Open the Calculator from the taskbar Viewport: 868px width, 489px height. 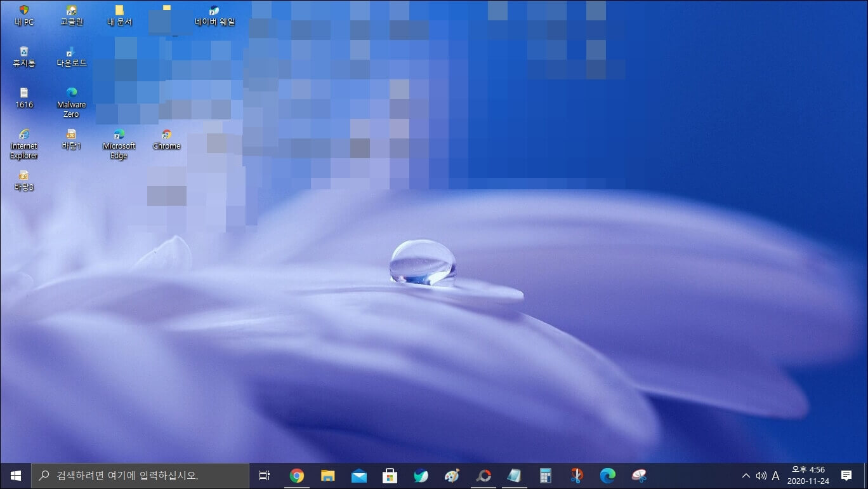tap(546, 476)
